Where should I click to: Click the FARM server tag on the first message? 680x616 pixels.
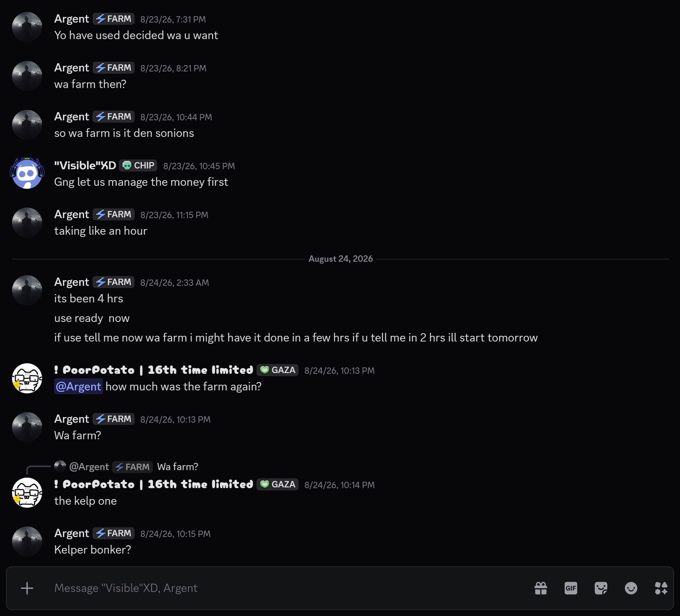(114, 19)
